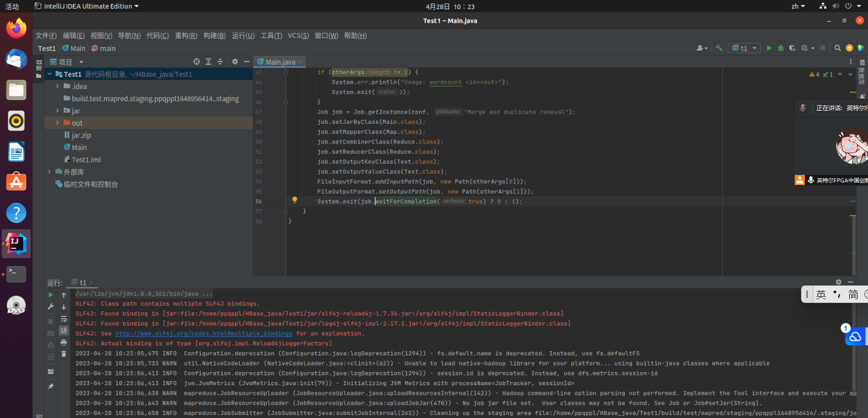This screenshot has height=418, width=868.
Task: Click Main breadcrumb in navigation bar
Action: pos(74,49)
